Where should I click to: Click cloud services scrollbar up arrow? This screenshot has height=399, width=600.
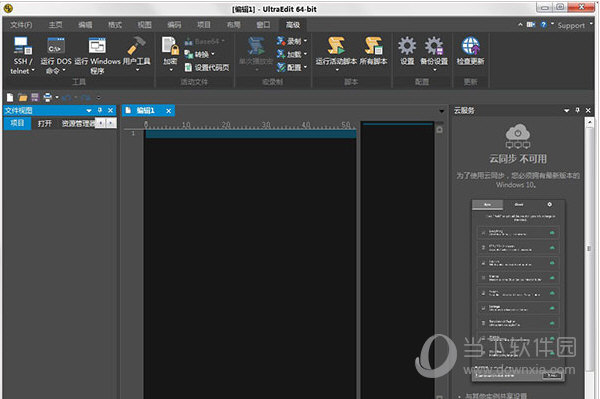589,122
